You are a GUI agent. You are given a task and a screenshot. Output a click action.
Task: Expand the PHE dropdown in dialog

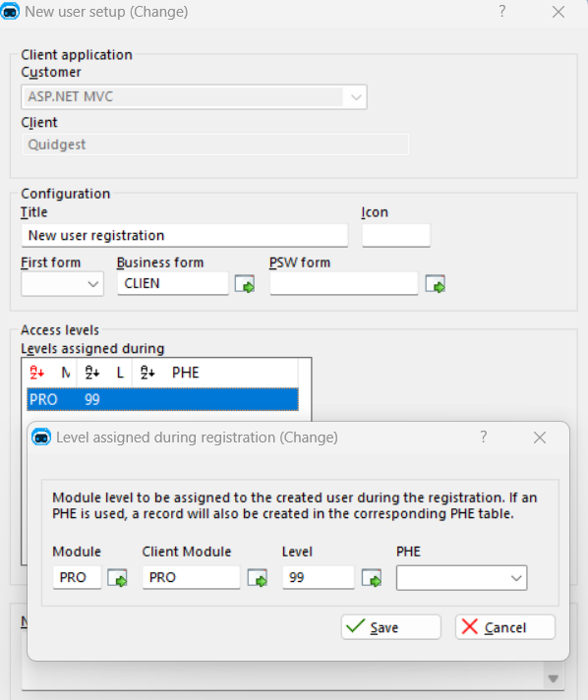(516, 578)
